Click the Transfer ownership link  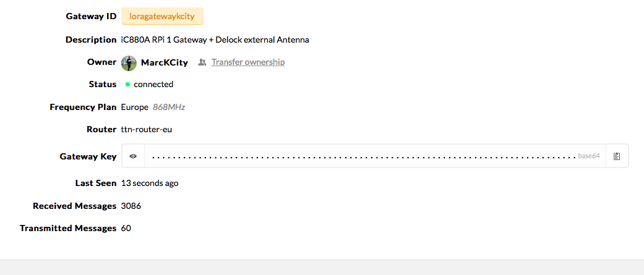pos(248,62)
